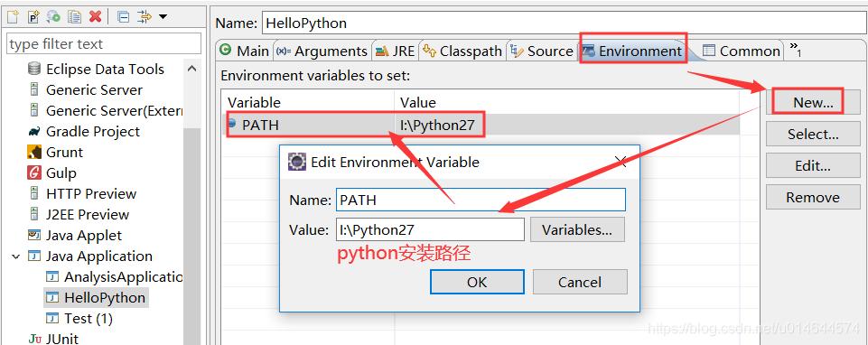Click the configuration tree scrollbar thumb
Screen dimensions: 868x345
coord(192,236)
